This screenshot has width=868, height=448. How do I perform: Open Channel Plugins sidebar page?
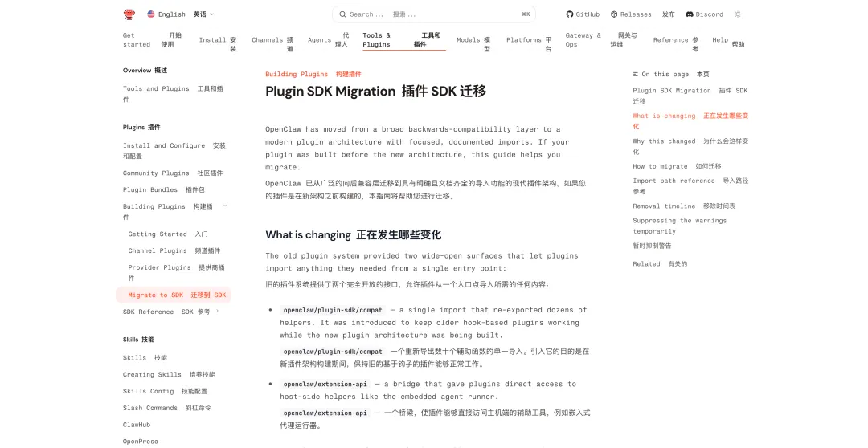tap(174, 250)
